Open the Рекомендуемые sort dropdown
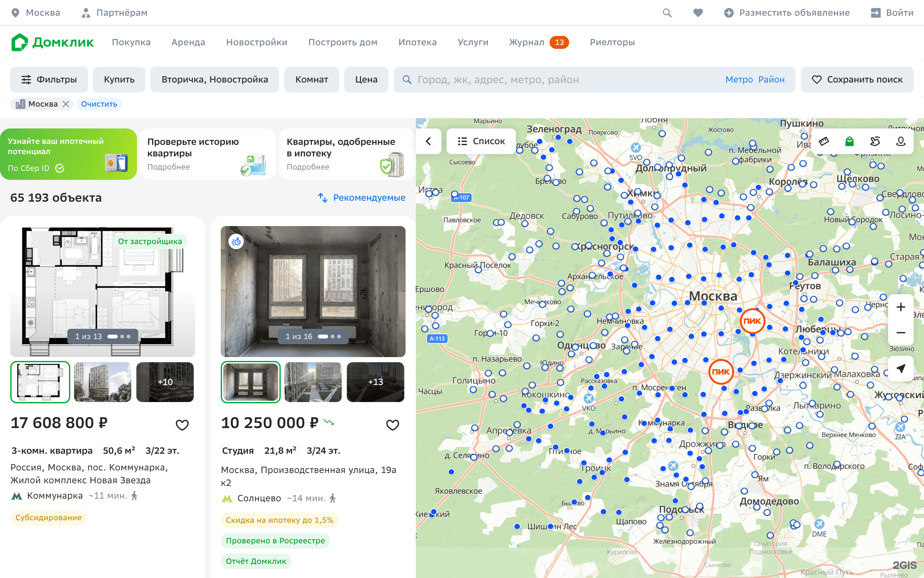 coord(362,197)
